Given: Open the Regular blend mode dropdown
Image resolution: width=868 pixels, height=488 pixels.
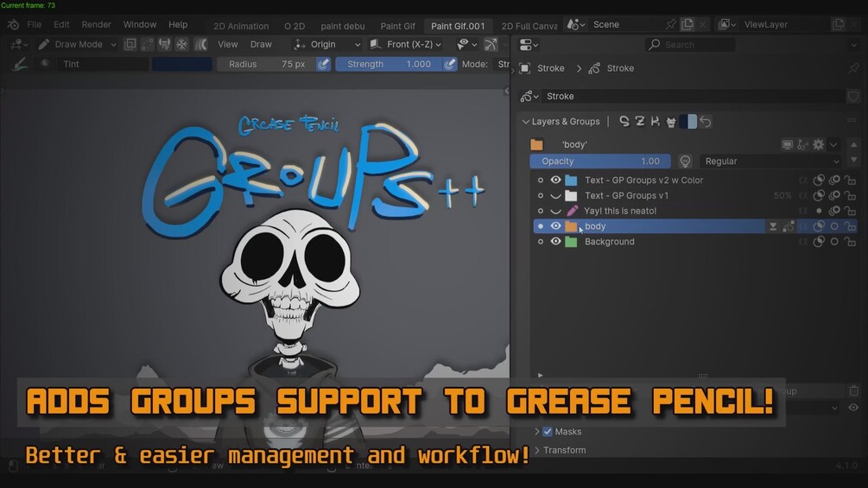Looking at the screenshot, I should click(x=771, y=161).
